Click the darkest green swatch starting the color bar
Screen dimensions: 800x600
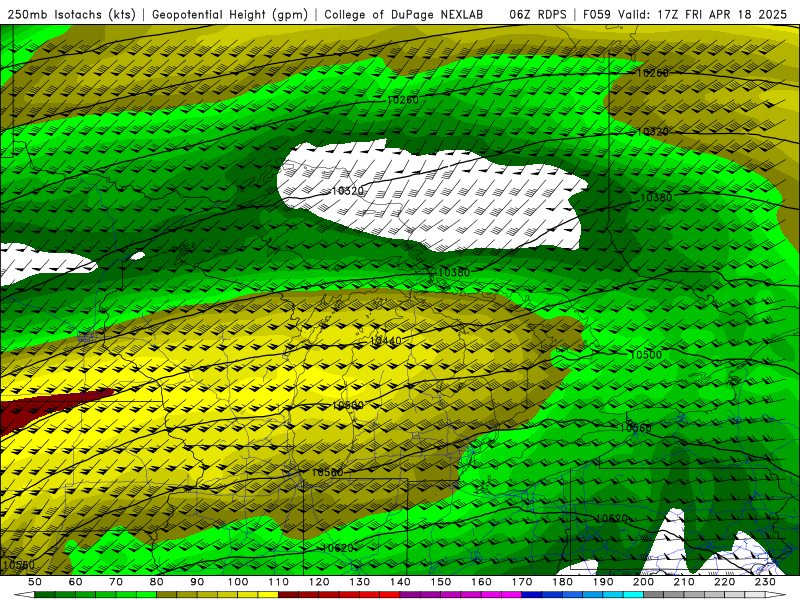[45, 595]
